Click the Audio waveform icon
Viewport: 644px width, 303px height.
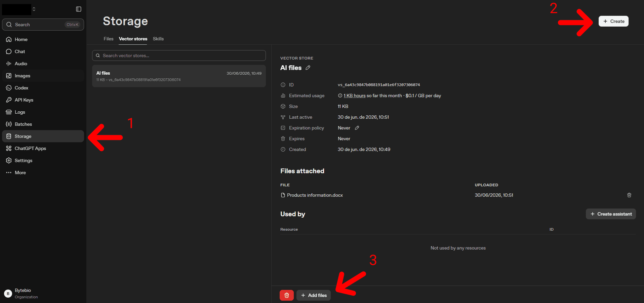(x=9, y=64)
